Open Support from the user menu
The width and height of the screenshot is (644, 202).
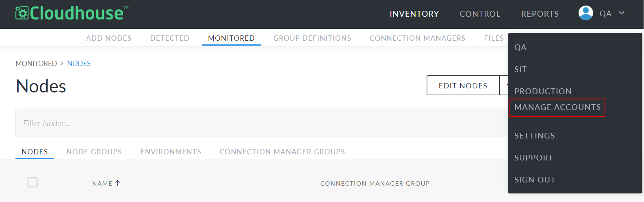click(533, 158)
